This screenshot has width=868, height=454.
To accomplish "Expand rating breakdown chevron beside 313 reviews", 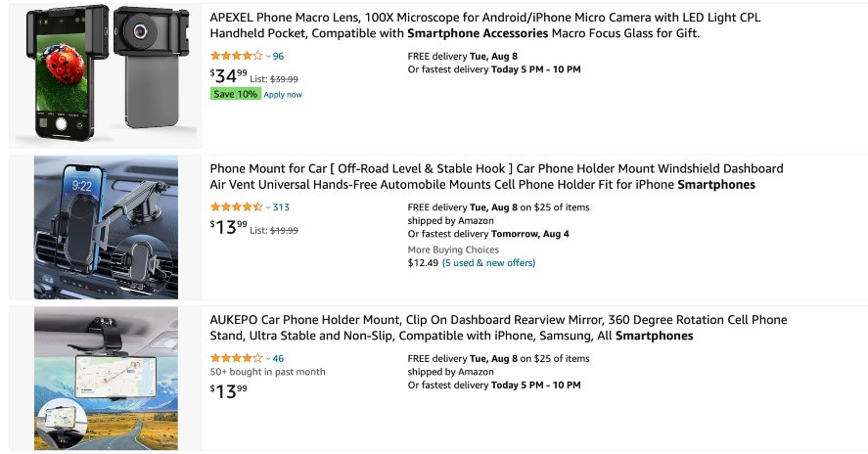I will point(268,208).
